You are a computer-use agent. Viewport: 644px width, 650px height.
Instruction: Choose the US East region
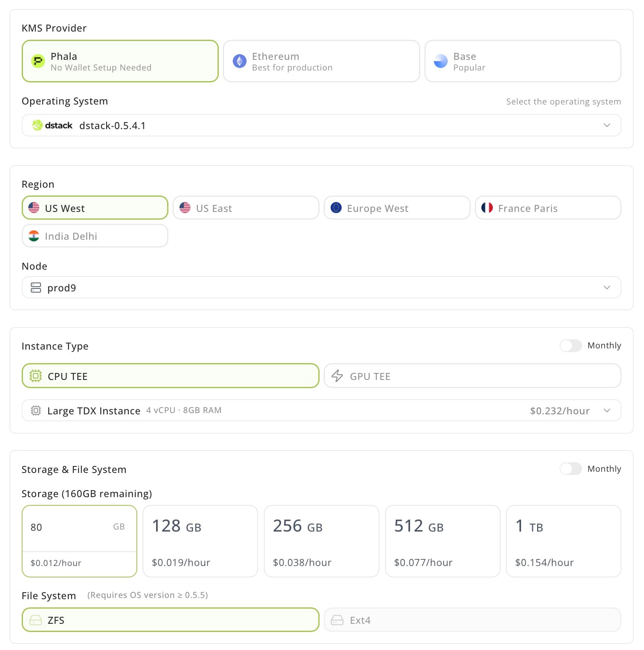[x=246, y=208]
